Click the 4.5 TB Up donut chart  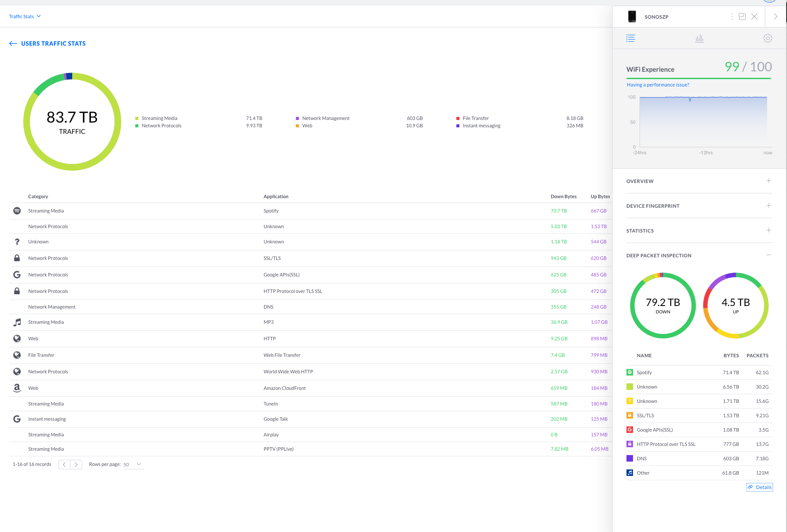click(x=736, y=306)
